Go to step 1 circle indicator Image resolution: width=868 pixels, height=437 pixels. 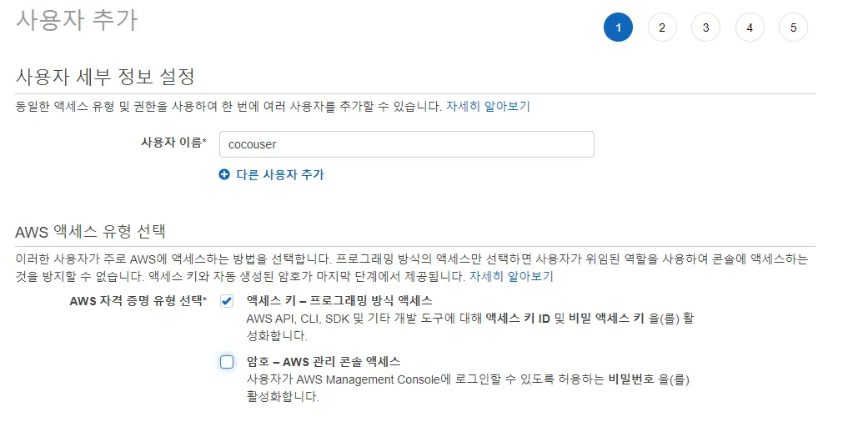618,28
